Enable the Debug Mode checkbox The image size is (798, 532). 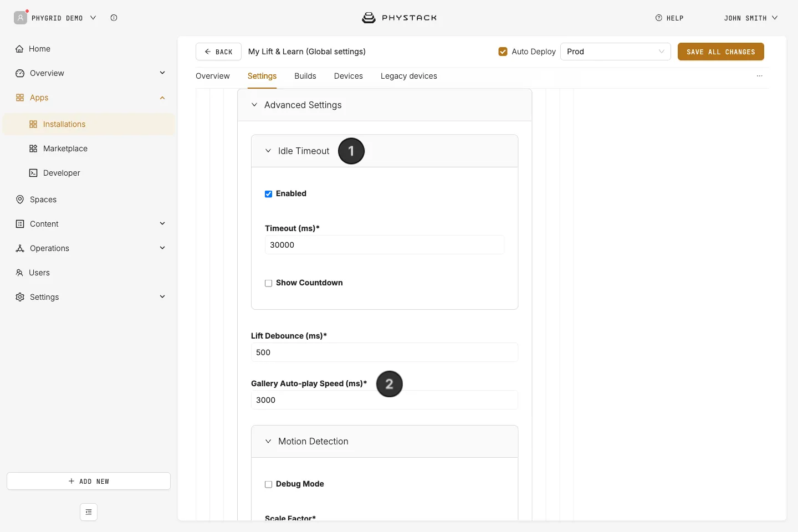point(268,484)
